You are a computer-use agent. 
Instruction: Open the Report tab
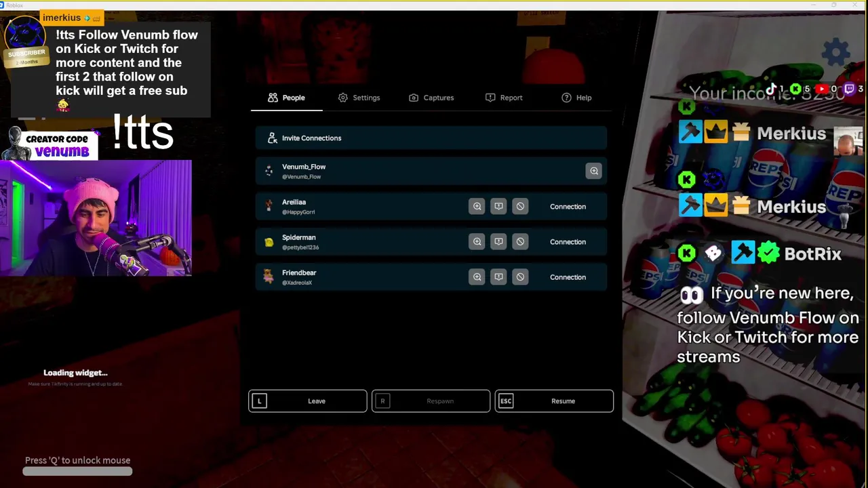504,98
